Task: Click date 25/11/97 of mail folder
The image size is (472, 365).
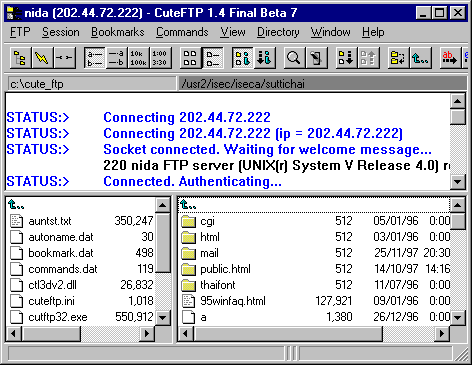Action: (x=396, y=253)
